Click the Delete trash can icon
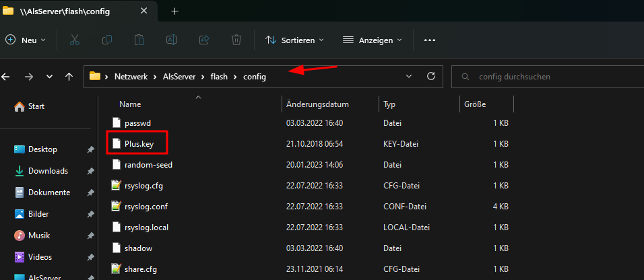Screen dimensions: 644x280 (236, 40)
